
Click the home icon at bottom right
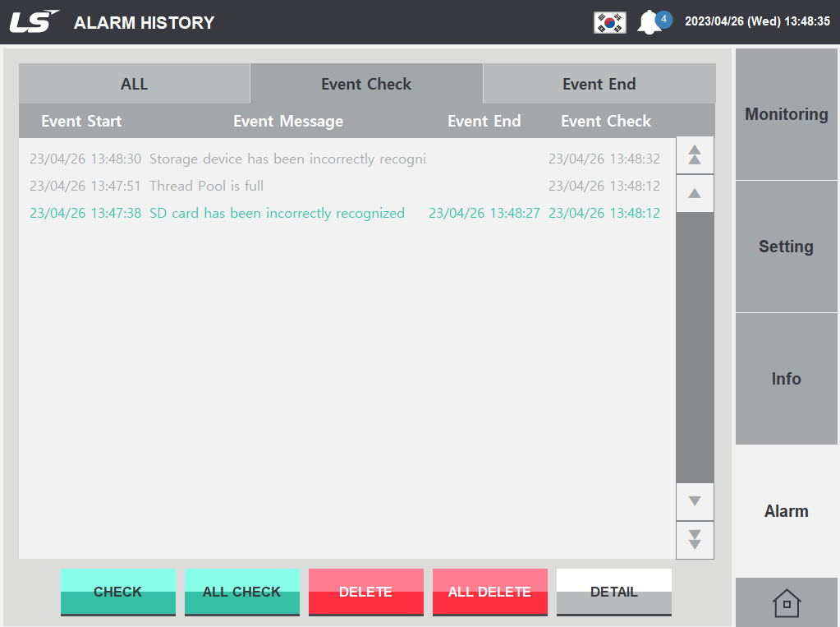(x=785, y=602)
